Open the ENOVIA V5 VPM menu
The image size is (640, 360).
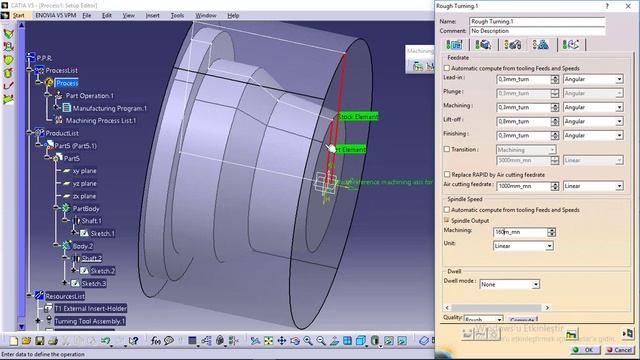click(x=56, y=16)
